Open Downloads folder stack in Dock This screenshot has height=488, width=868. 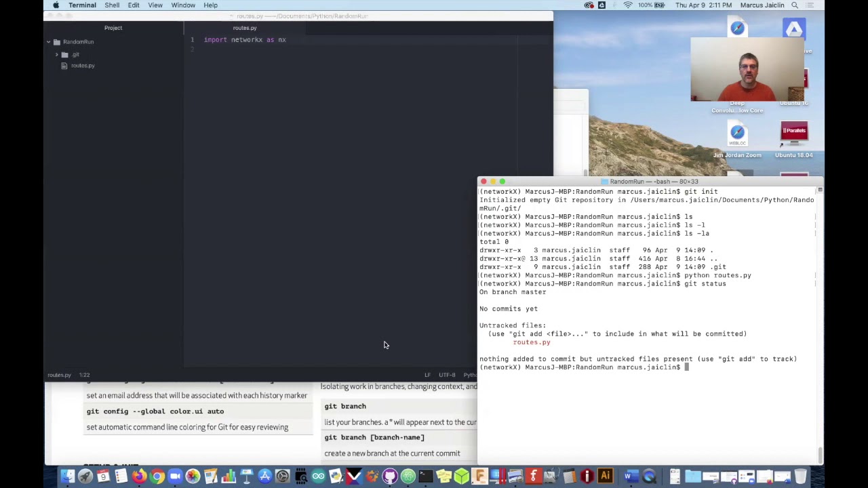(x=693, y=476)
